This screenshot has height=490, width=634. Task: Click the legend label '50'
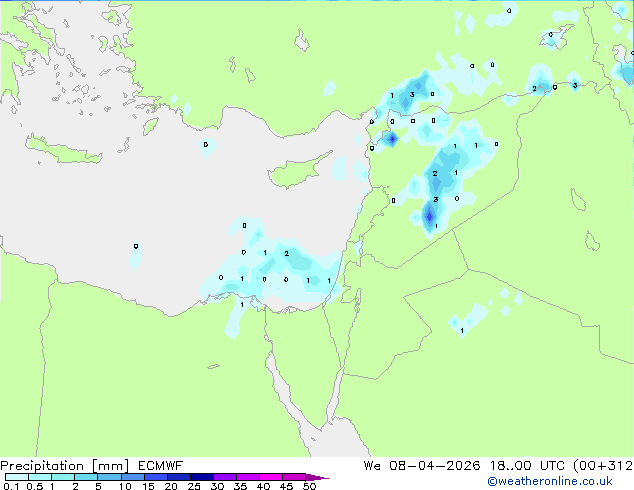309,486
